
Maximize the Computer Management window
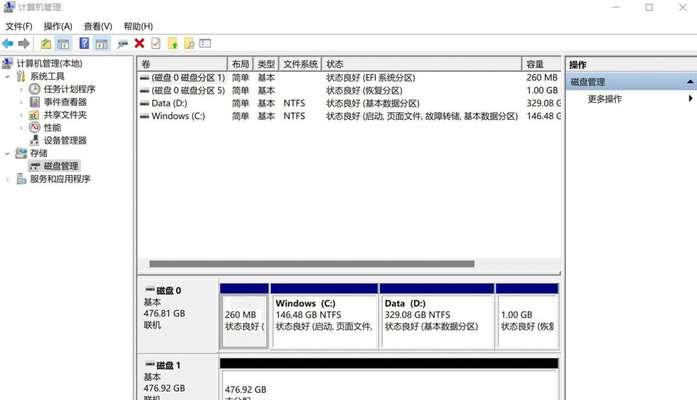649,7
